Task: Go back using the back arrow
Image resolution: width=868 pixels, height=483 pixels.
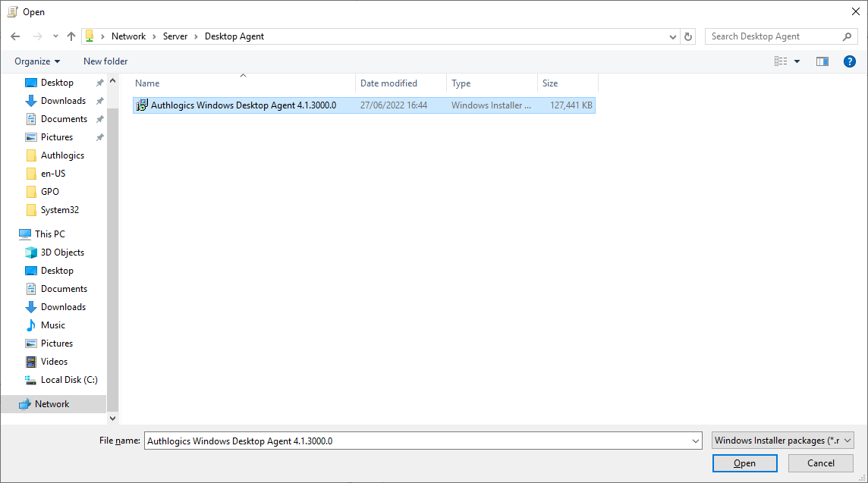Action: click(15, 36)
